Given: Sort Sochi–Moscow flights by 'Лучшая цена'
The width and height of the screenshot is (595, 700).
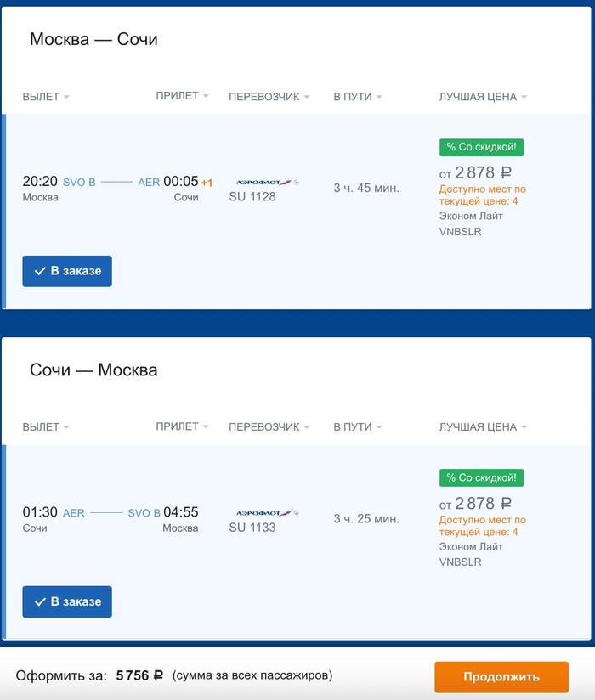Looking at the screenshot, I should 483,427.
